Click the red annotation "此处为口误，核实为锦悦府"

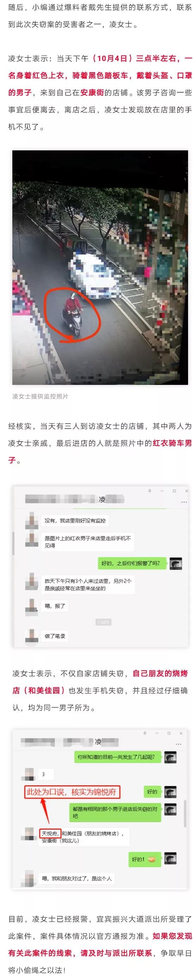[x=71, y=792]
